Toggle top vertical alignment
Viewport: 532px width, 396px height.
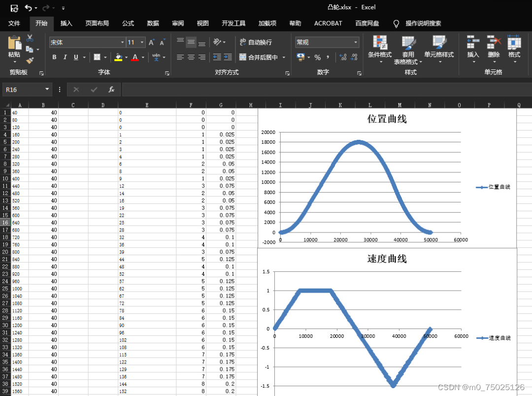(180, 41)
